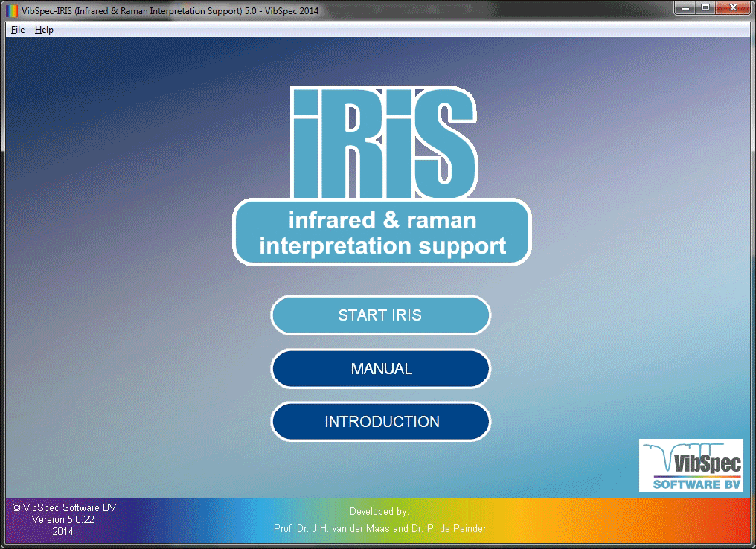
Task: Minimize the VibSpec-IRIS window
Action: click(685, 7)
